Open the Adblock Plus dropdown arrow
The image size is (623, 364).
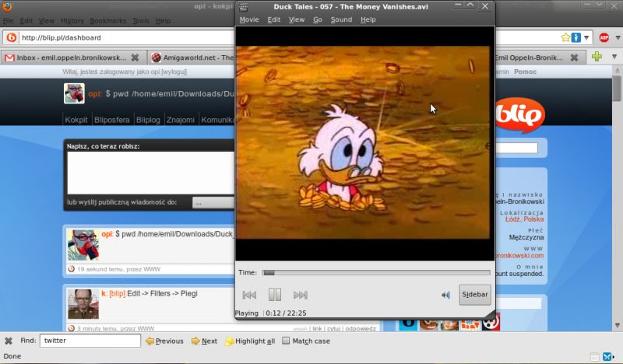(618, 37)
